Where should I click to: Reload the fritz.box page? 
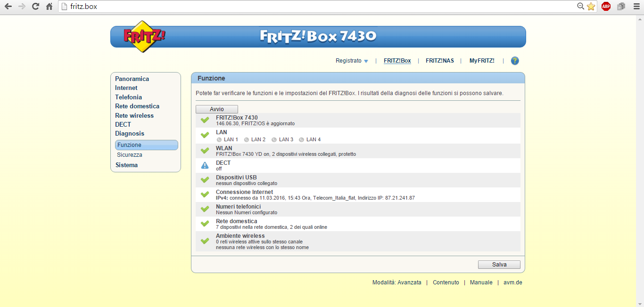tap(35, 7)
